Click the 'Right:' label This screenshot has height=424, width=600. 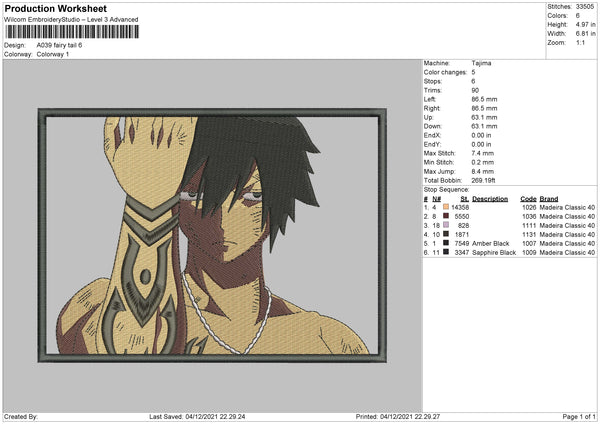point(432,109)
